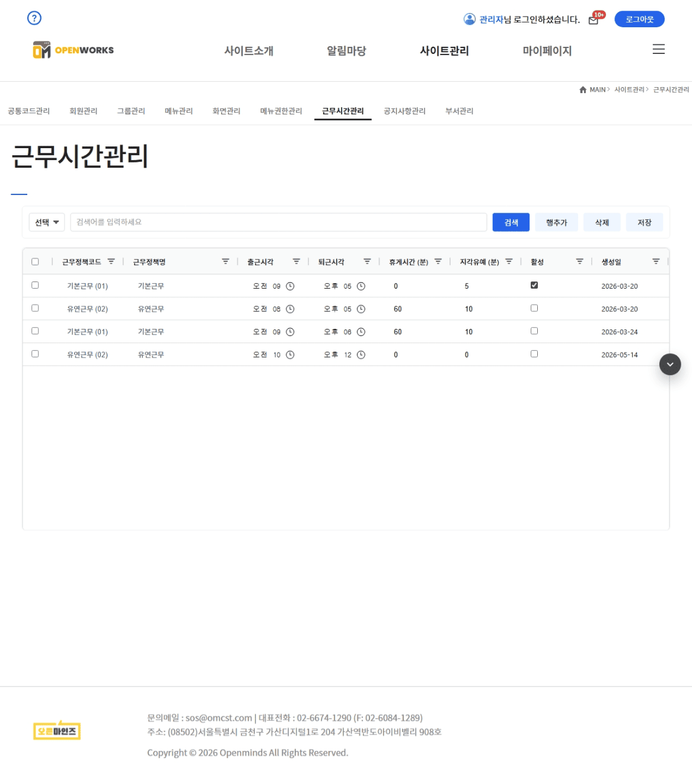Select the row checkbox for 유연근무 2026-03-20
This screenshot has width=692, height=784.
[35, 308]
